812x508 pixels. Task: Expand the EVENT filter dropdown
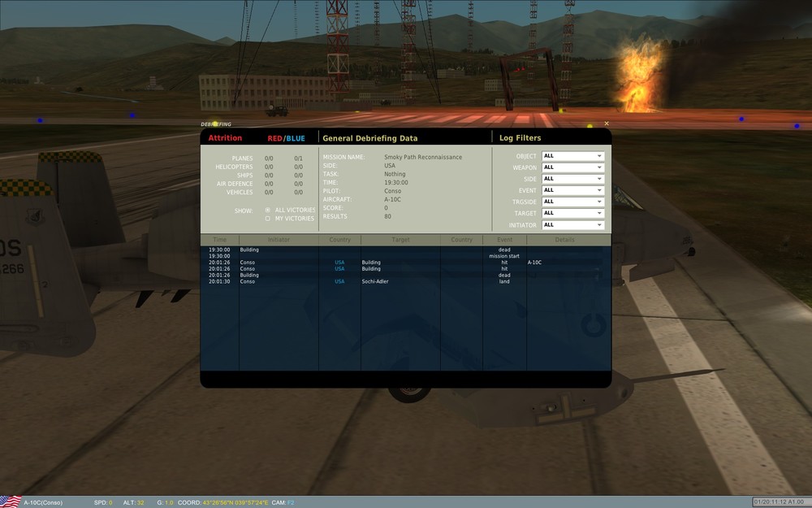click(572, 189)
